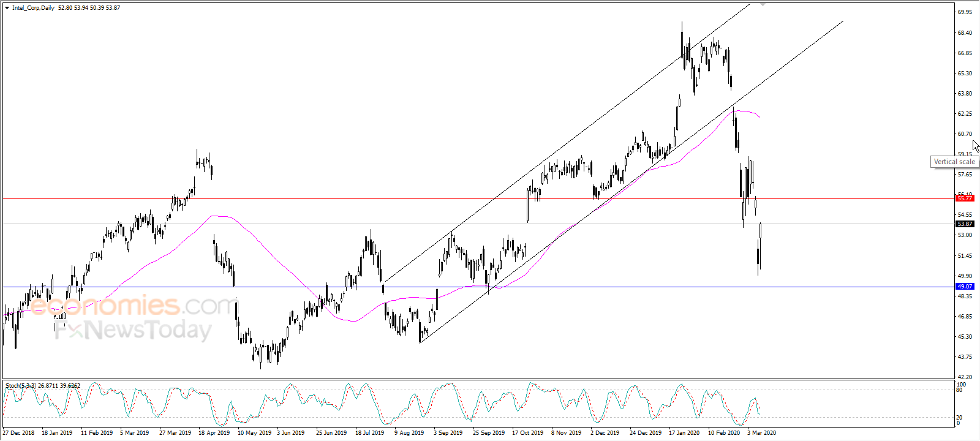The image size is (980, 441).
Task: Click the 66.85 price scale label
Action: pos(965,53)
